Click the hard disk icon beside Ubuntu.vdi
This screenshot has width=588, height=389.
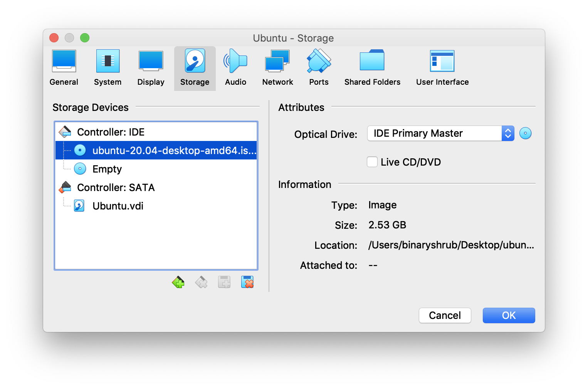[x=79, y=206]
